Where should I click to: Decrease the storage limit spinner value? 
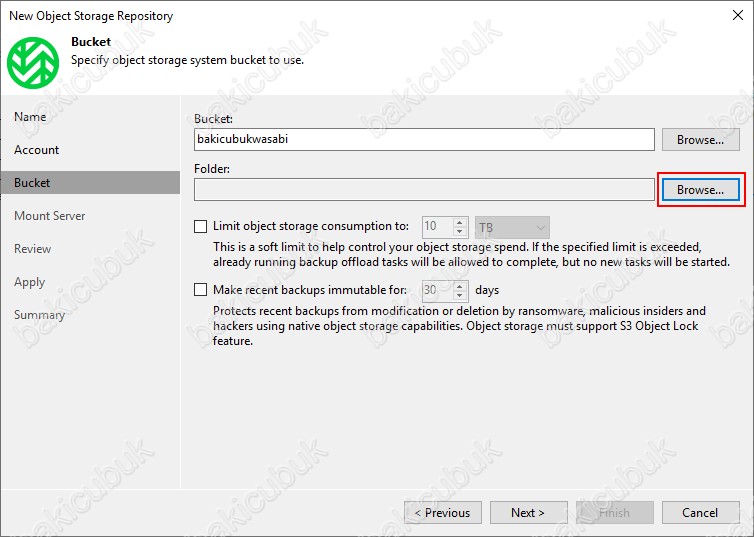tap(460, 232)
